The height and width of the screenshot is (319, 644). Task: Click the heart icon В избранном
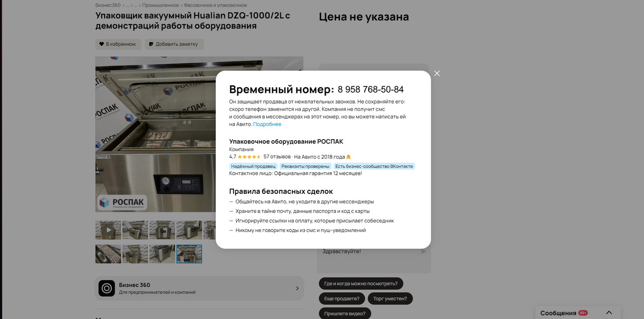[x=101, y=44]
